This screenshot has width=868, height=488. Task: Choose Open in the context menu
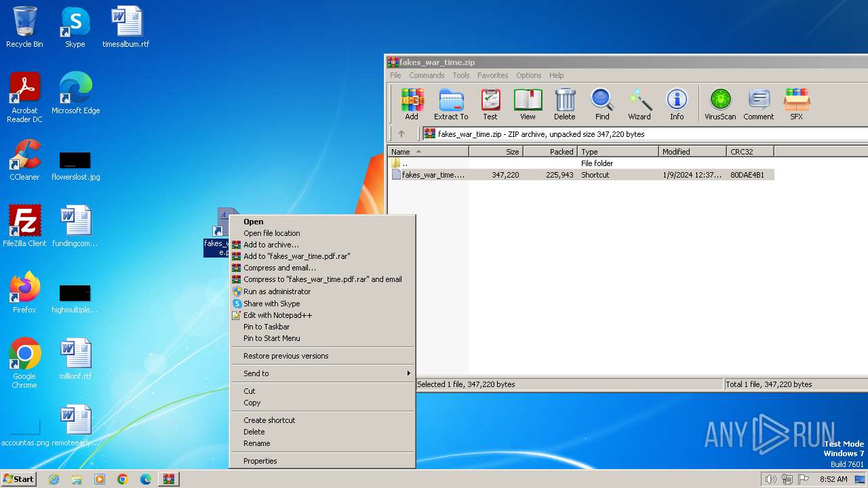coord(322,222)
